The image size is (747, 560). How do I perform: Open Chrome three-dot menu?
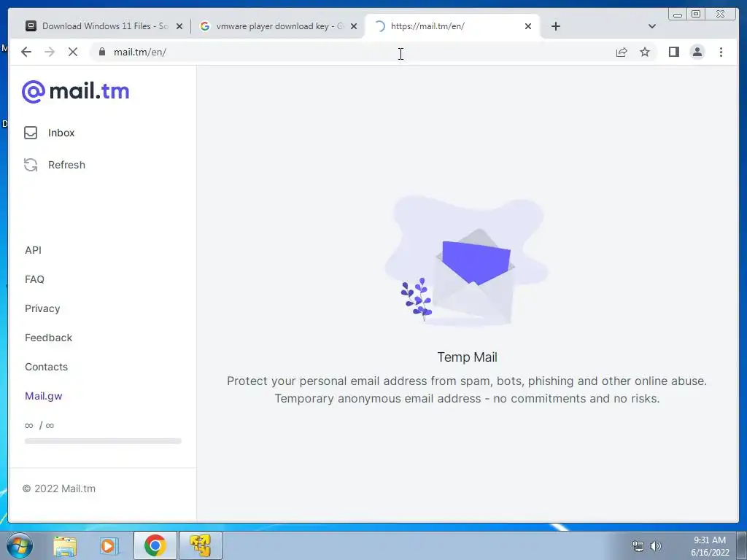click(x=721, y=52)
